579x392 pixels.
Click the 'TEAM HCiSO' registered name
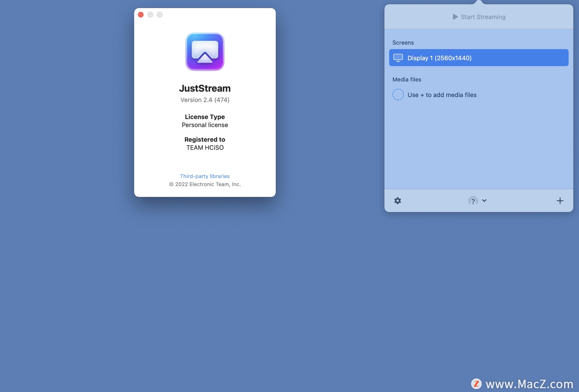[205, 148]
